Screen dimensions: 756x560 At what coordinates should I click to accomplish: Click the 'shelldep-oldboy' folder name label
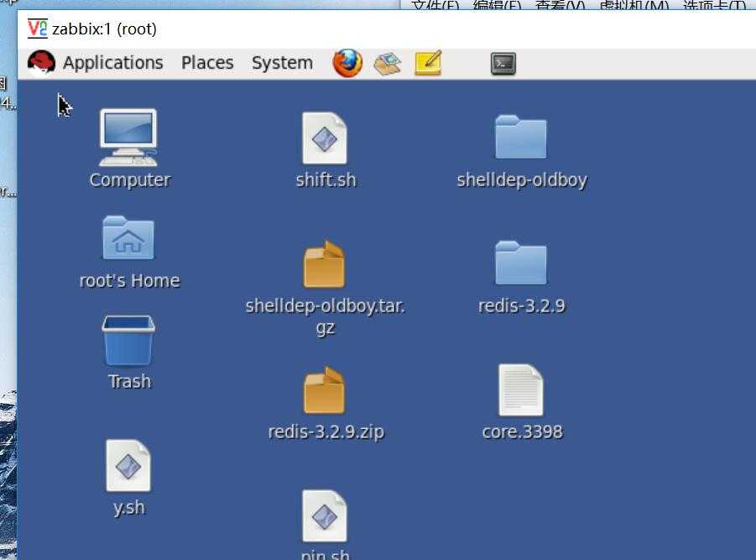point(522,180)
